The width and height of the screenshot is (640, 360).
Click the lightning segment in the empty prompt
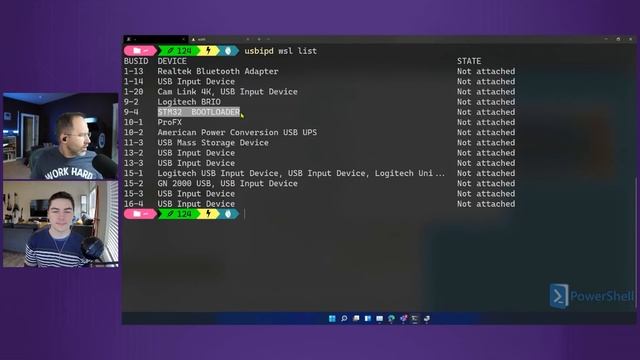pyautogui.click(x=209, y=213)
